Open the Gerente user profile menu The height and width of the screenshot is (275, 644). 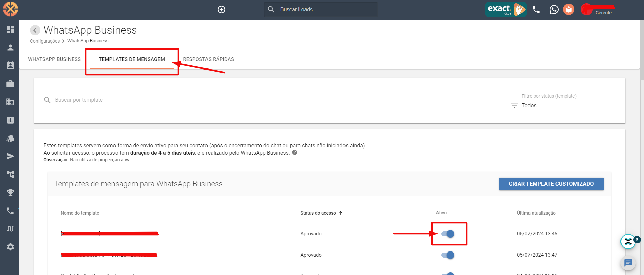pos(598,9)
